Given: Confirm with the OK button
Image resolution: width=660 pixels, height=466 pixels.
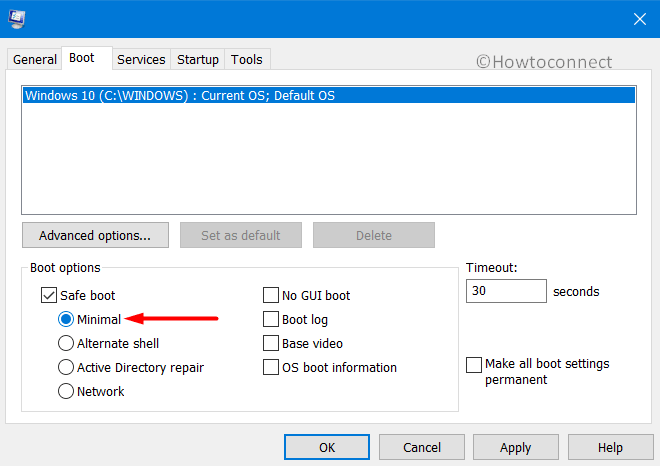Looking at the screenshot, I should pyautogui.click(x=327, y=447).
